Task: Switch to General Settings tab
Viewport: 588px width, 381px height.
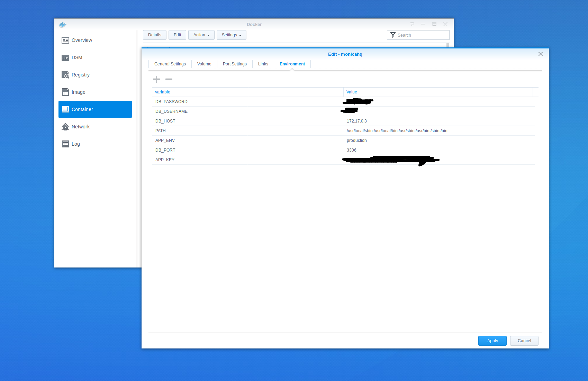Action: pyautogui.click(x=170, y=64)
